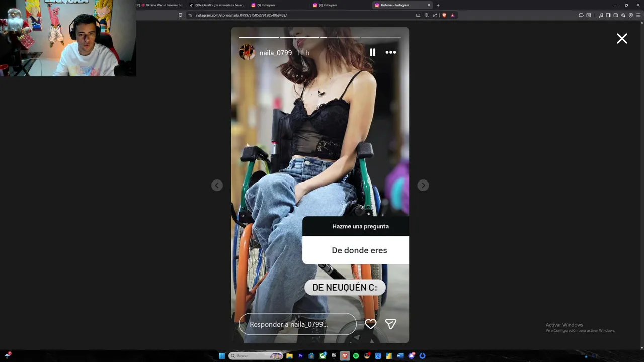Click the taskbar Buscar search box
644x362 pixels.
(x=256, y=356)
